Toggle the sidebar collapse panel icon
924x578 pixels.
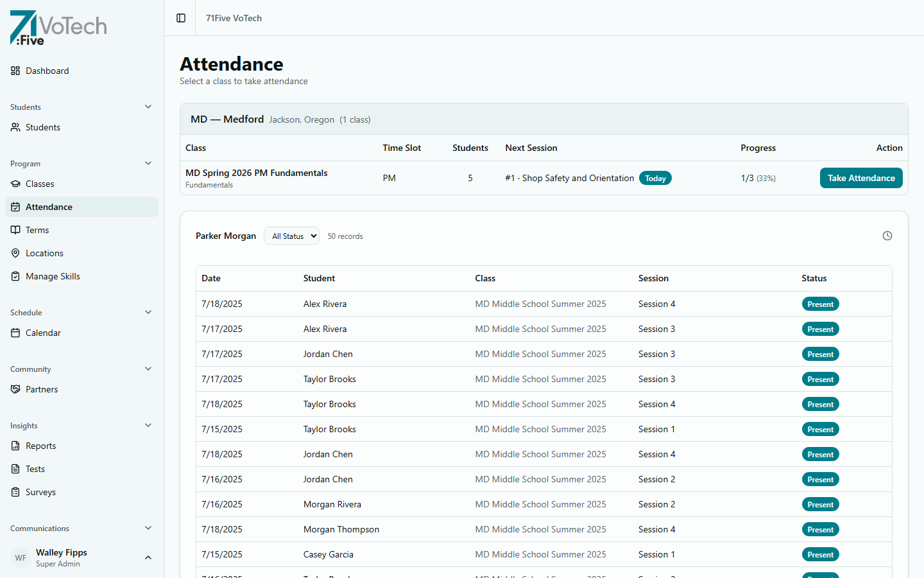coord(180,18)
